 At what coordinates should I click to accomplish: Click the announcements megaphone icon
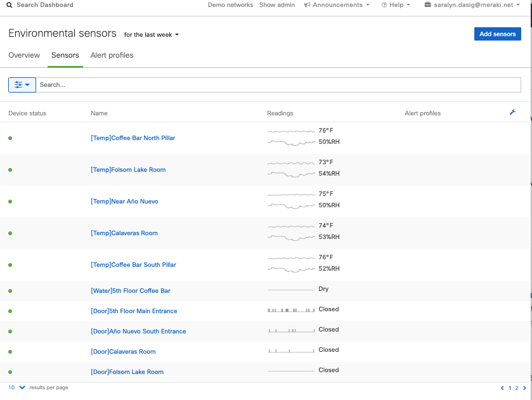click(x=308, y=5)
